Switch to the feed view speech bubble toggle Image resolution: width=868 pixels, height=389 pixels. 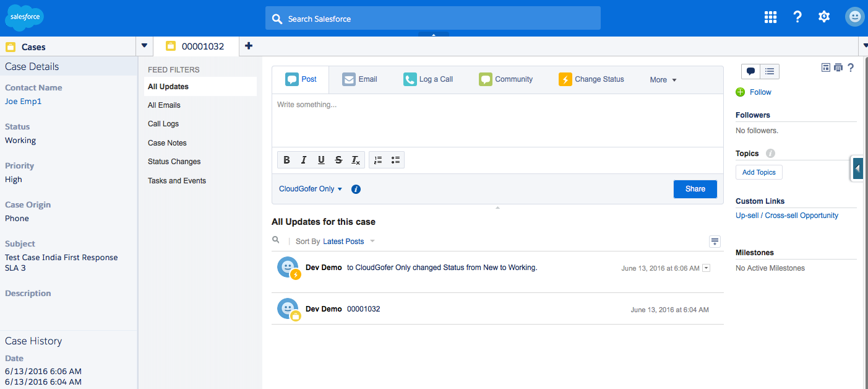pyautogui.click(x=751, y=71)
